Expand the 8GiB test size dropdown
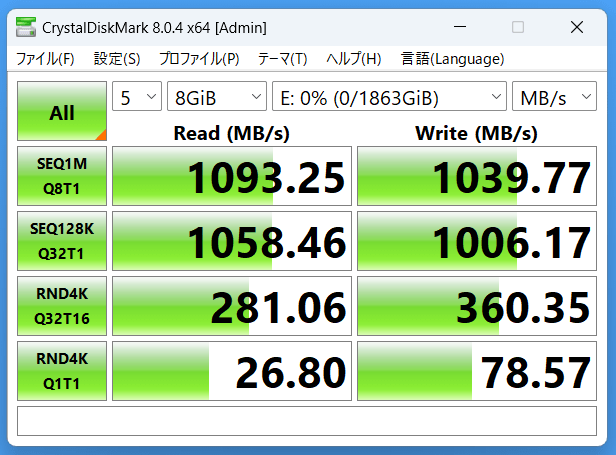616x455 pixels. [217, 96]
